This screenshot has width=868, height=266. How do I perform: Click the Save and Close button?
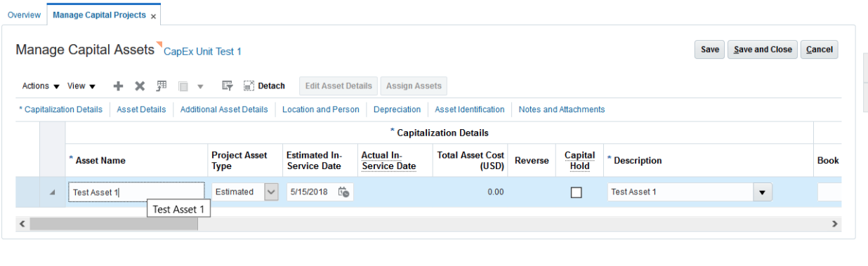[763, 49]
